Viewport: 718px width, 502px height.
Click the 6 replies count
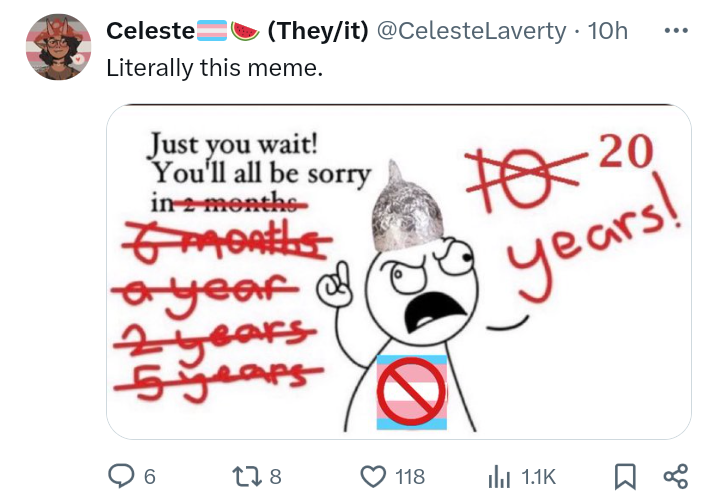click(x=150, y=476)
